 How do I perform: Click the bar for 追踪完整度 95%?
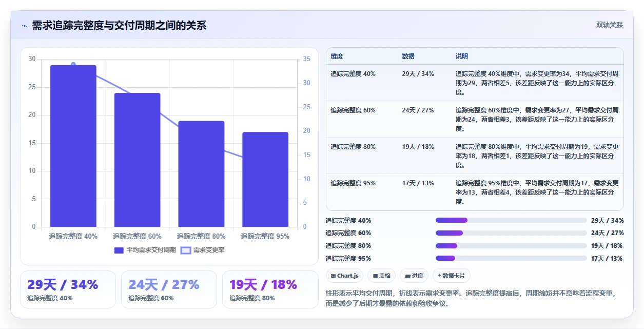coord(265,179)
